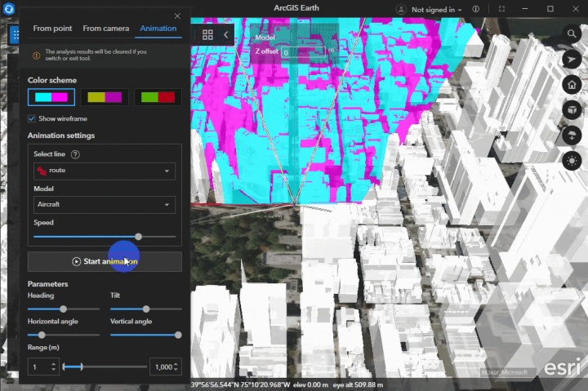Click the user account avatar icon

pos(401,9)
